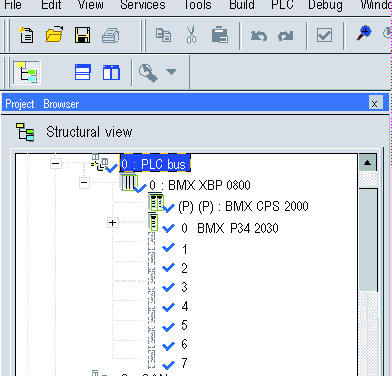Open the wrench tool dropdown arrow
392x376 pixels.
coord(171,71)
